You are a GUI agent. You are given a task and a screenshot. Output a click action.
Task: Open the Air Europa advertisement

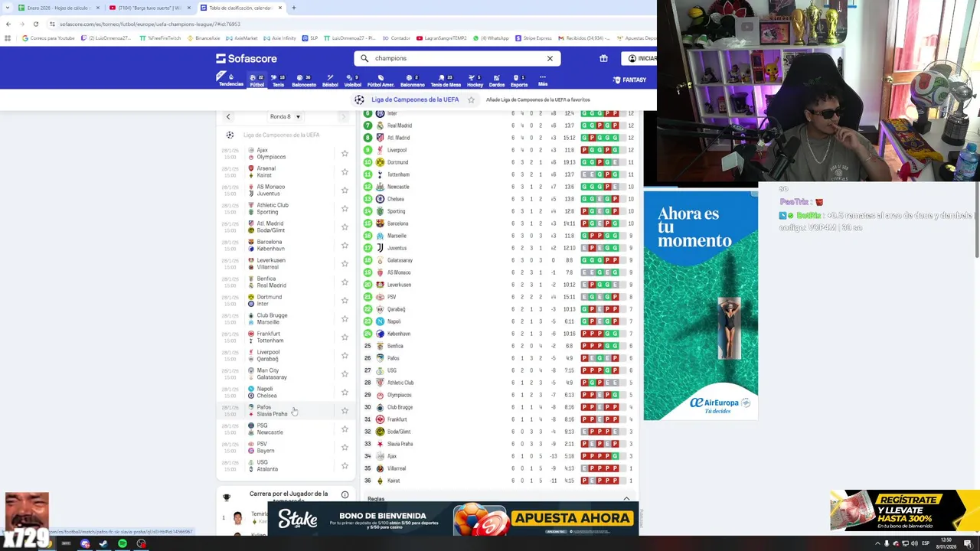701,305
